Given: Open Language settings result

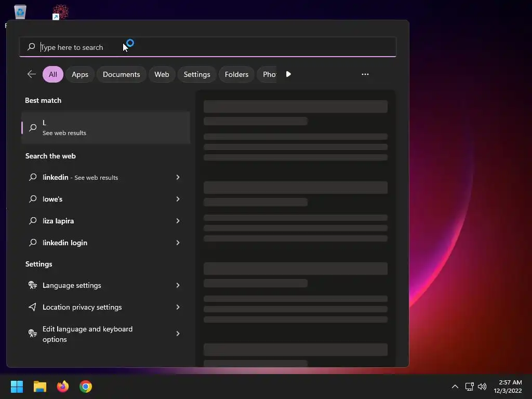Looking at the screenshot, I should click(x=105, y=285).
